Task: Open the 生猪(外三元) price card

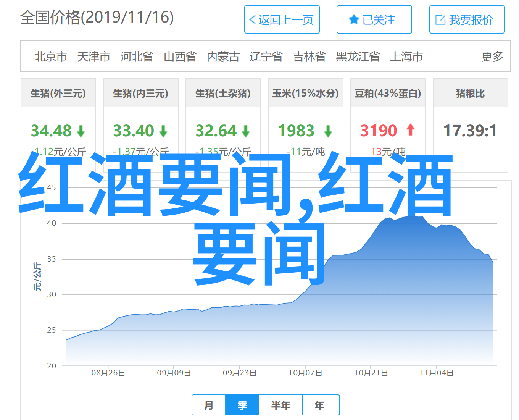Action: [58, 126]
